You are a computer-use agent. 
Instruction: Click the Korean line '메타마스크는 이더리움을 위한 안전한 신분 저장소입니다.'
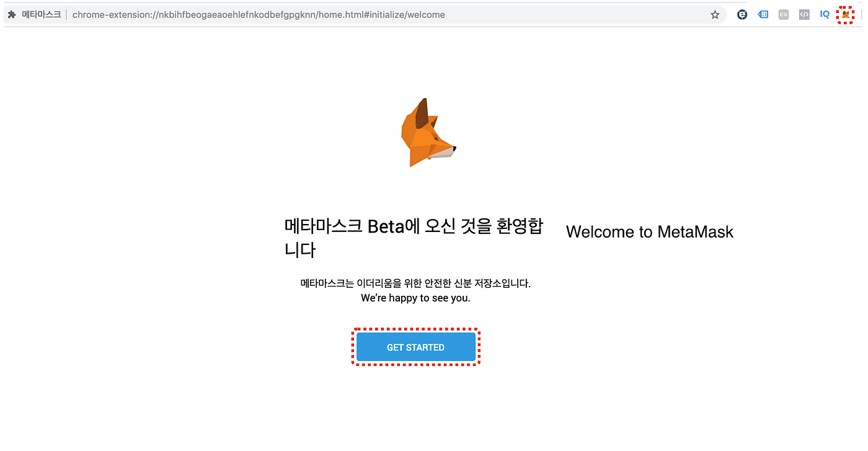tap(415, 284)
